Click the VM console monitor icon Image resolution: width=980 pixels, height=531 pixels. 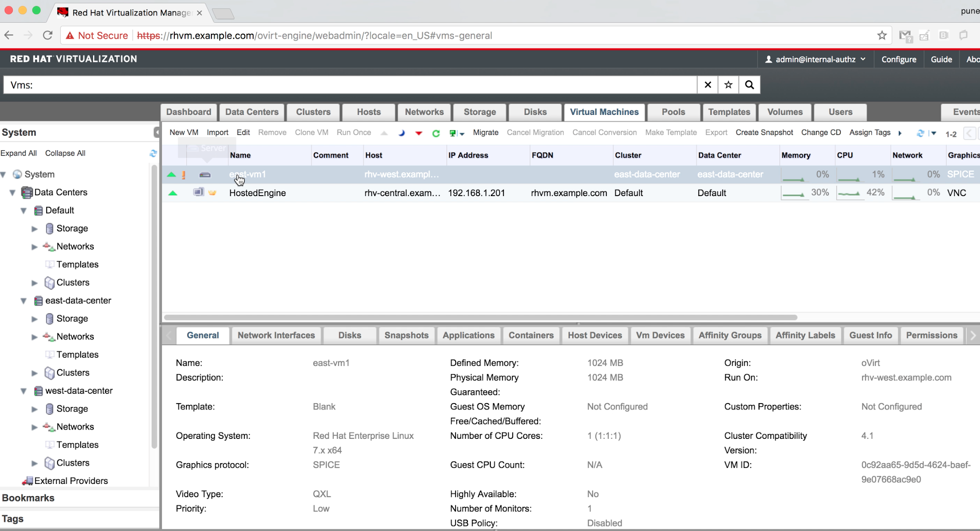(x=453, y=133)
